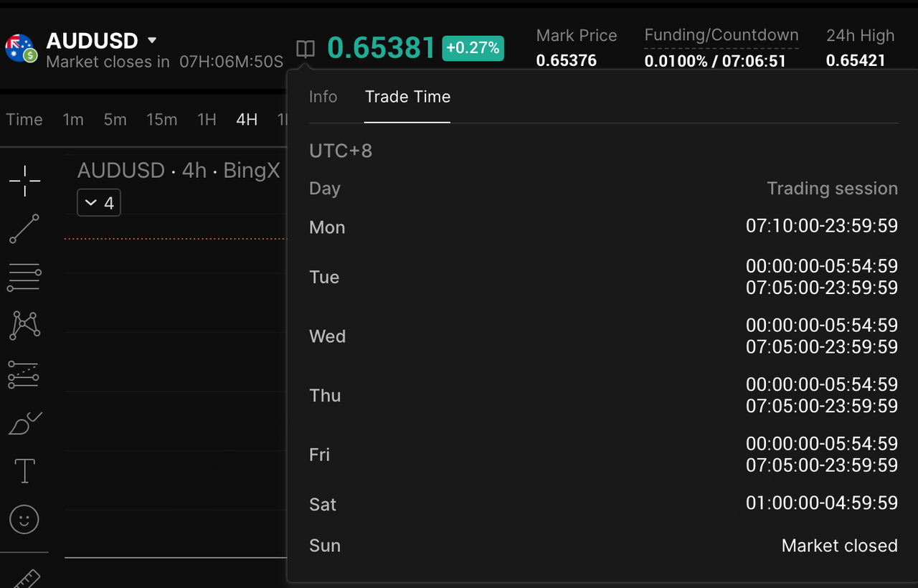Open the Fibonacci retracement tool

[24, 277]
